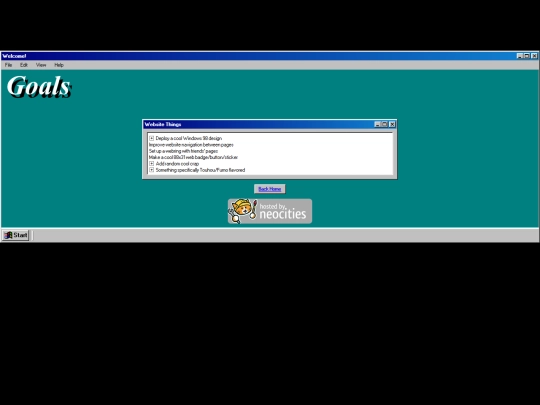Open the Edit menu
Viewport: 540px width, 405px height.
coord(23,65)
